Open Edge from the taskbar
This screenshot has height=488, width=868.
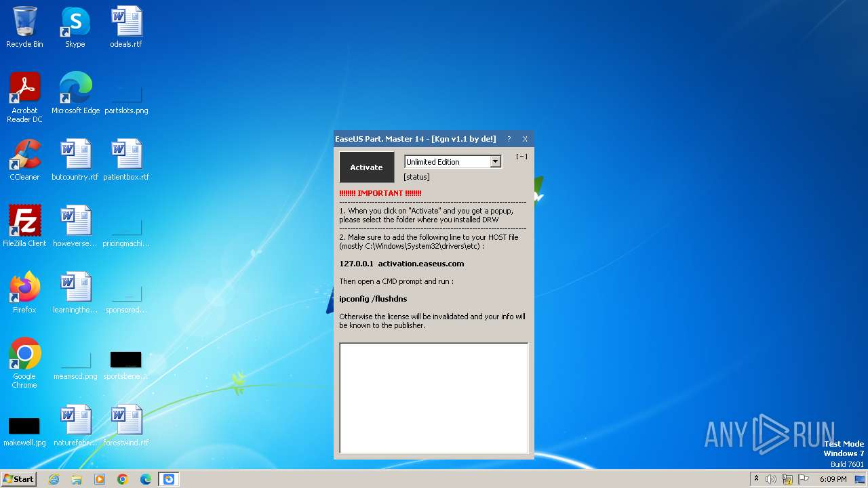click(x=146, y=479)
